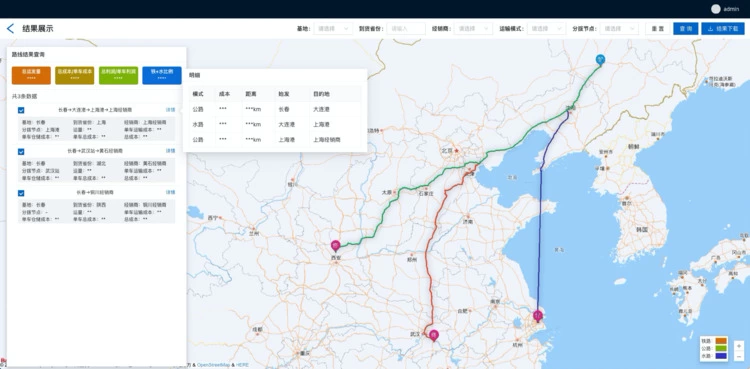Open the 基地 dropdown filter

coord(333,29)
